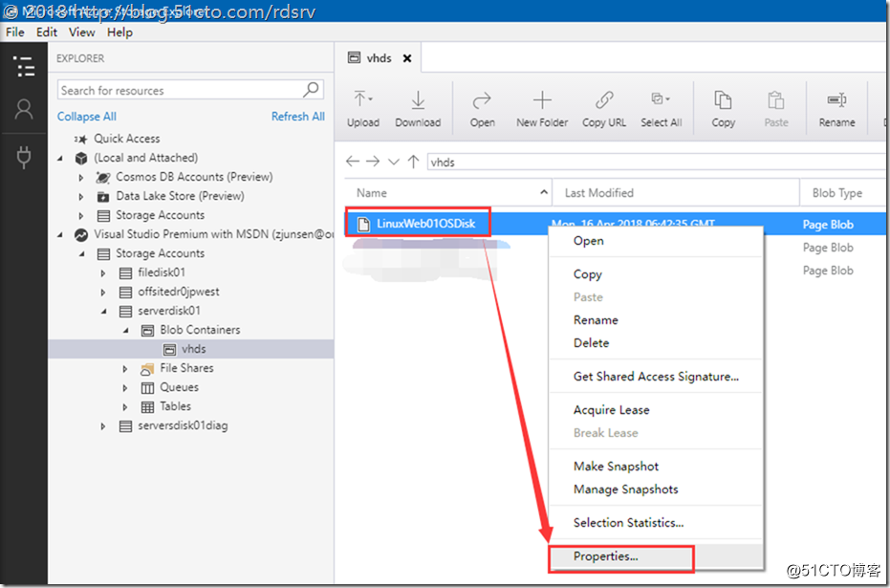The image size is (890, 588).
Task: Sort by the Name column header
Action: pyautogui.click(x=447, y=193)
